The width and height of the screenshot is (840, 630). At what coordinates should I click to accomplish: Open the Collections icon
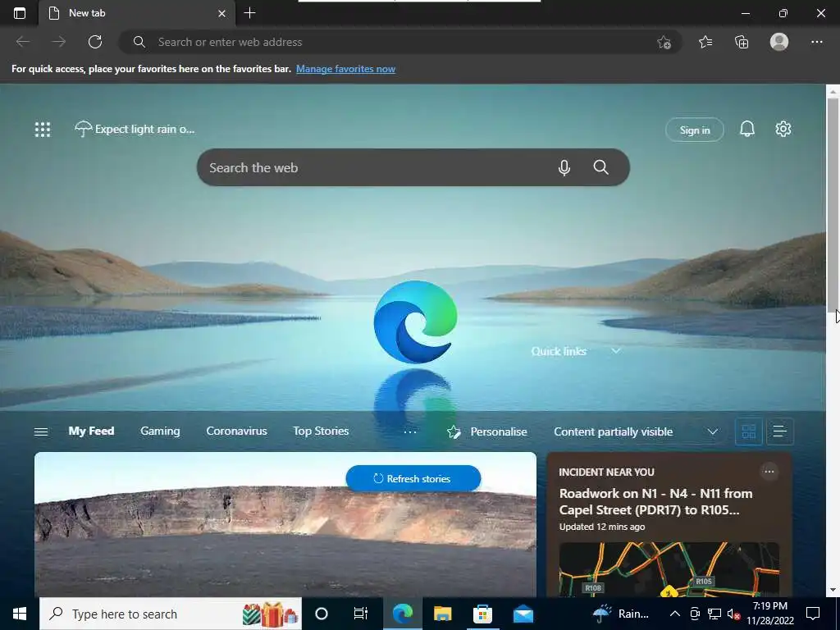tap(742, 42)
